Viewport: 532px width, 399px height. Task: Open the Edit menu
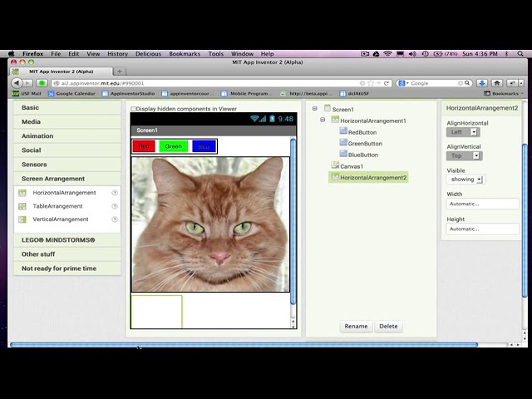tap(74, 53)
